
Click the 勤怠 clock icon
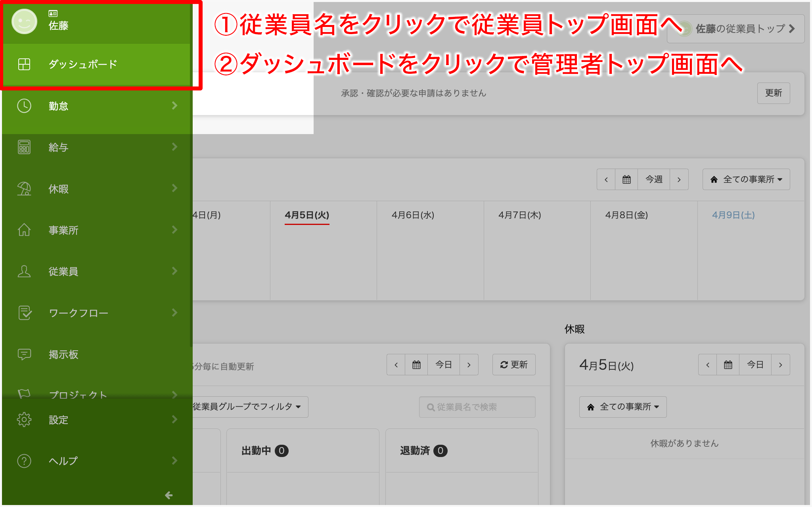click(x=24, y=106)
